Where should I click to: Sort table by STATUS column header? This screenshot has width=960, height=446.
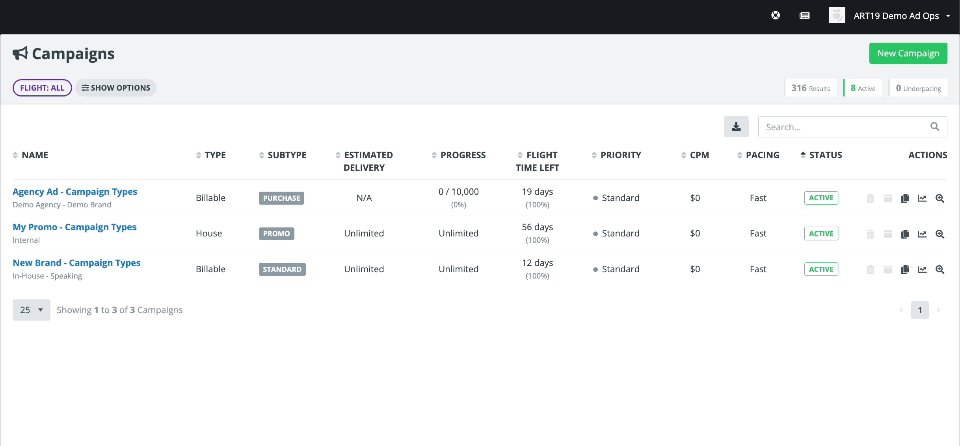825,155
